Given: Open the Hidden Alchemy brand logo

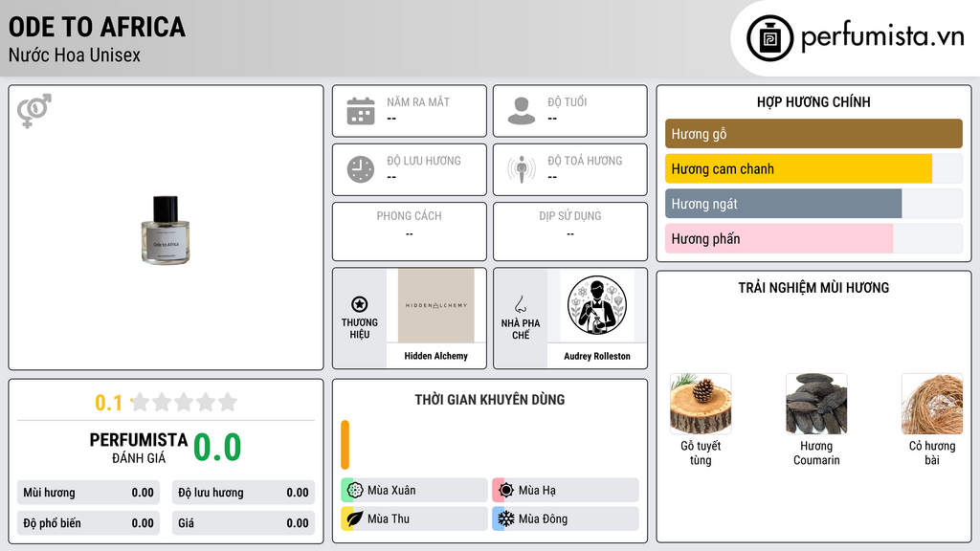Looking at the screenshot, I should [436, 305].
